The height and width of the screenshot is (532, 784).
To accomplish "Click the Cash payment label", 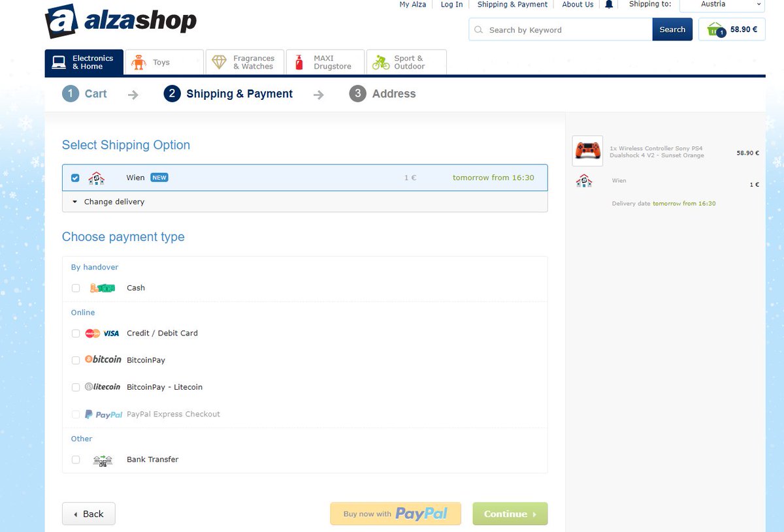I will tap(136, 288).
